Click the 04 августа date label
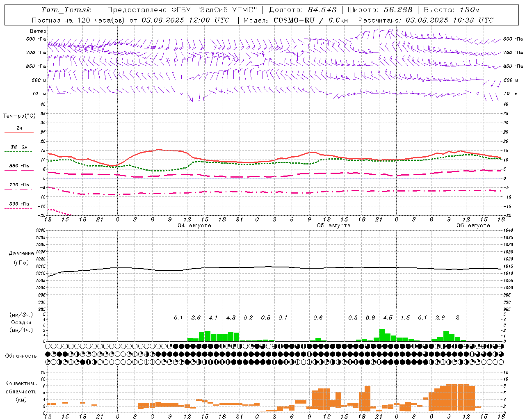This screenshot has height=420, width=525. coord(194,226)
